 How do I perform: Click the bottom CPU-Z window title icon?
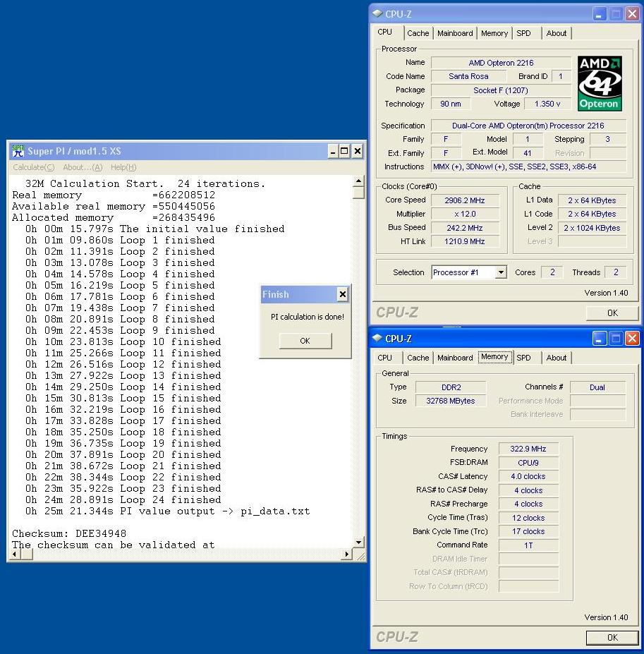pyautogui.click(x=377, y=338)
